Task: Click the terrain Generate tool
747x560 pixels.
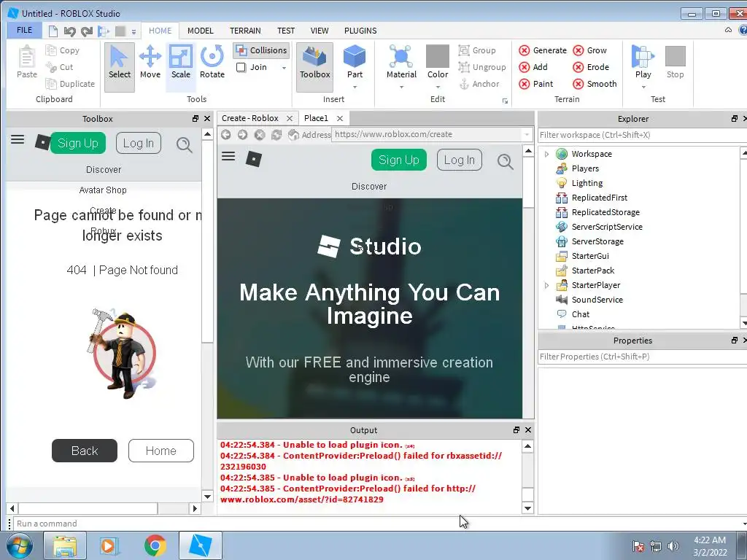Action: tap(543, 50)
